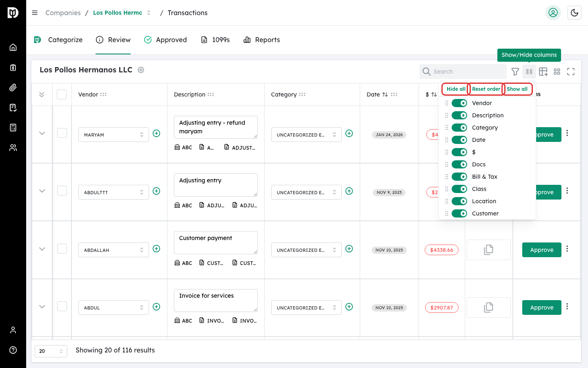Open the help icon at sidebar bottom

[x=13, y=350]
